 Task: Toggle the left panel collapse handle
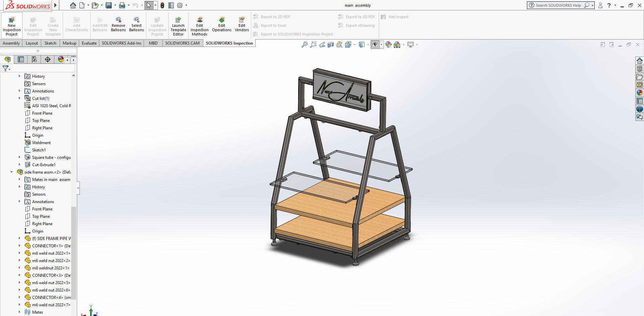[x=78, y=188]
